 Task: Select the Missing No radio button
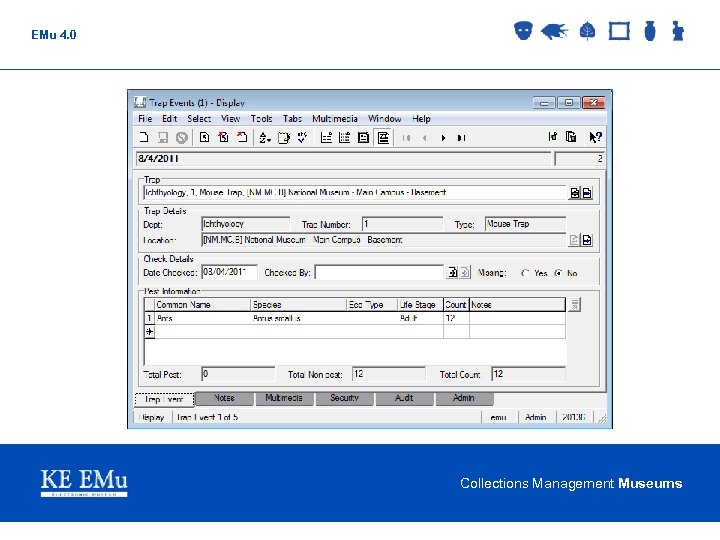point(558,273)
